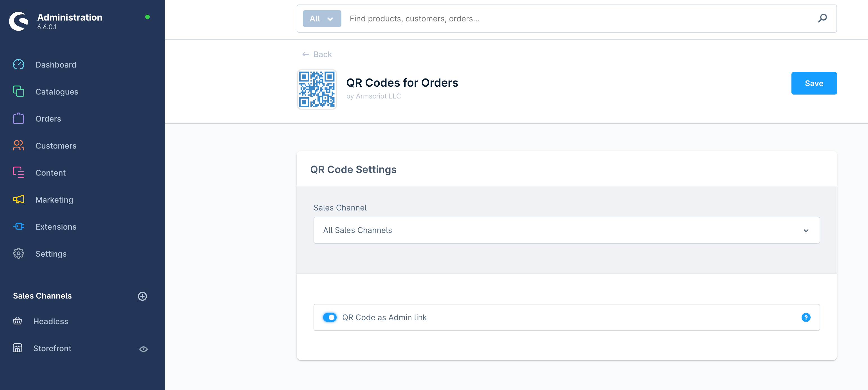The image size is (868, 390).
Task: Click the Settings icon in sidebar
Action: click(x=18, y=253)
